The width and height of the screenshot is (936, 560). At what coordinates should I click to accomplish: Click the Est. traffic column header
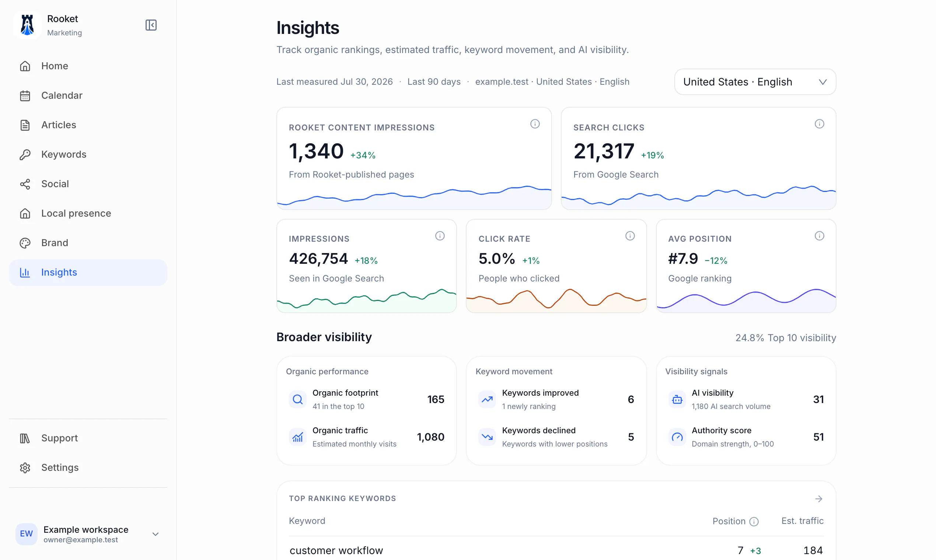tap(802, 521)
